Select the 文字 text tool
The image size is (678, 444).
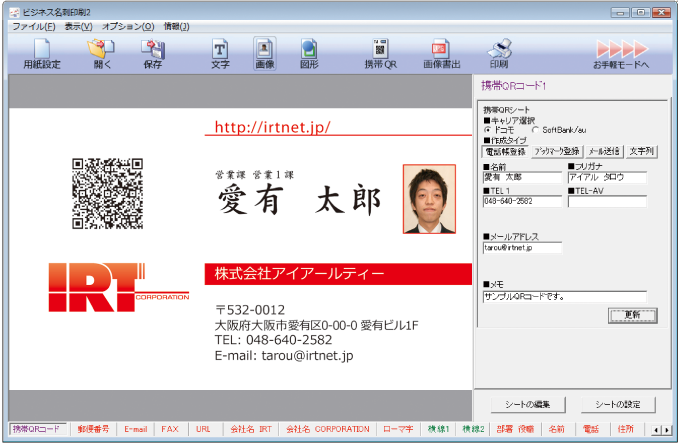tap(220, 52)
